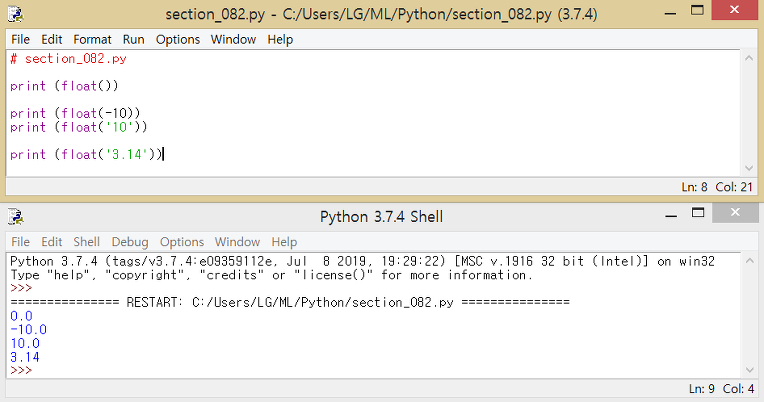This screenshot has width=764, height=402.
Task: Maximize the Python 3.7.4 Shell window
Action: [698, 213]
